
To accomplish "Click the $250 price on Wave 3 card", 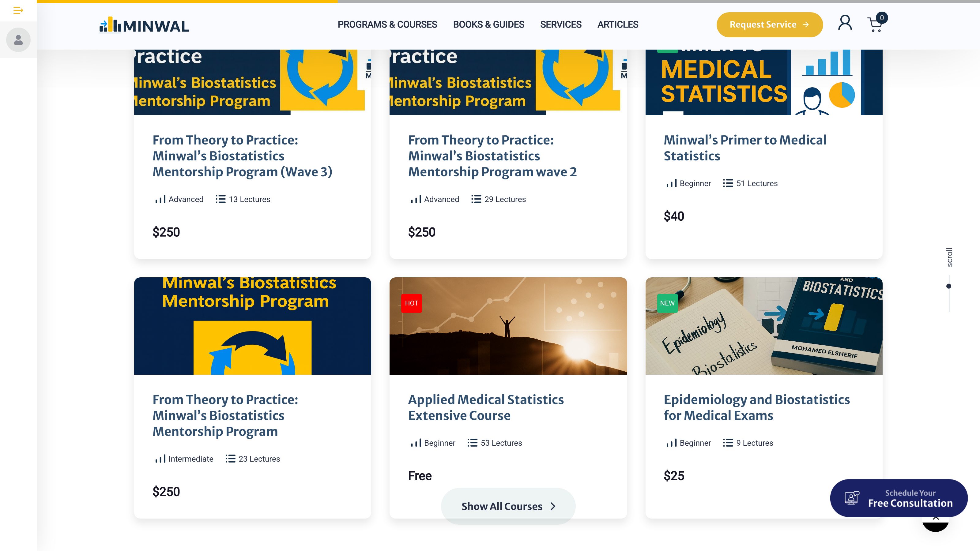I will pos(166,232).
